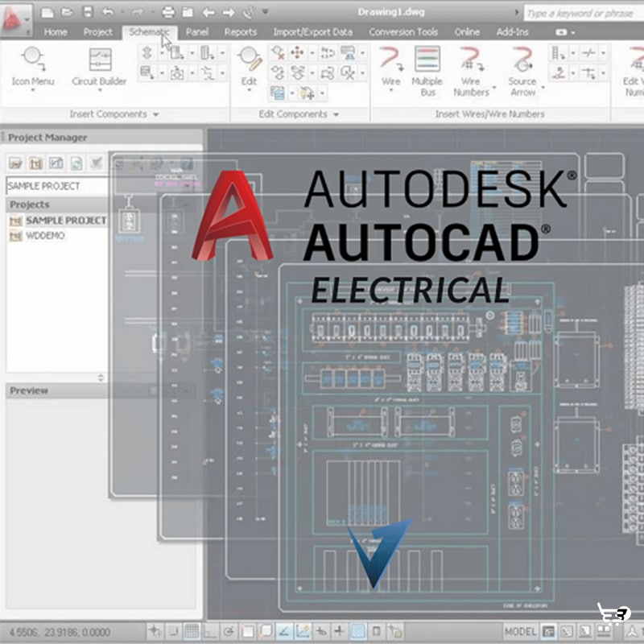
Task: Click the Plot printer icon in quick access toolbar
Action: (x=168, y=12)
